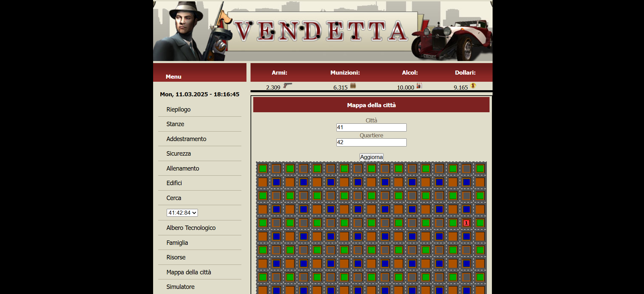Open Albero Tecnologico menu entry

click(191, 228)
